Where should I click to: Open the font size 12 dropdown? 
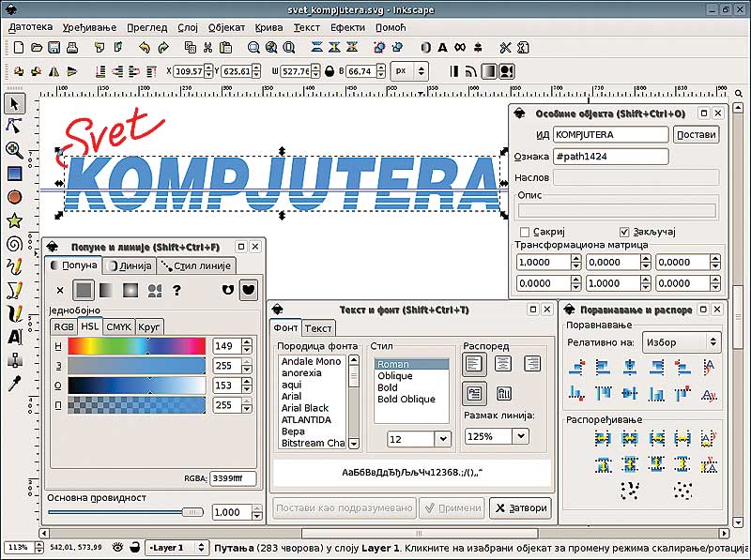pos(442,438)
